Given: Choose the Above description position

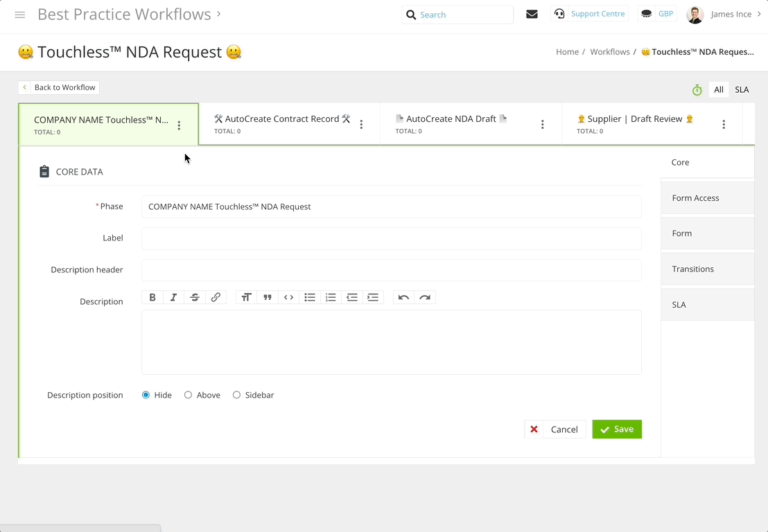Looking at the screenshot, I should [188, 394].
